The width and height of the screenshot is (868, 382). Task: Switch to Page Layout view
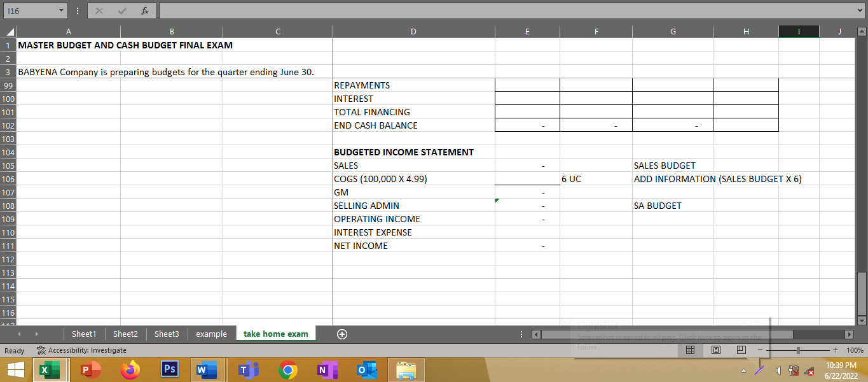coord(715,350)
